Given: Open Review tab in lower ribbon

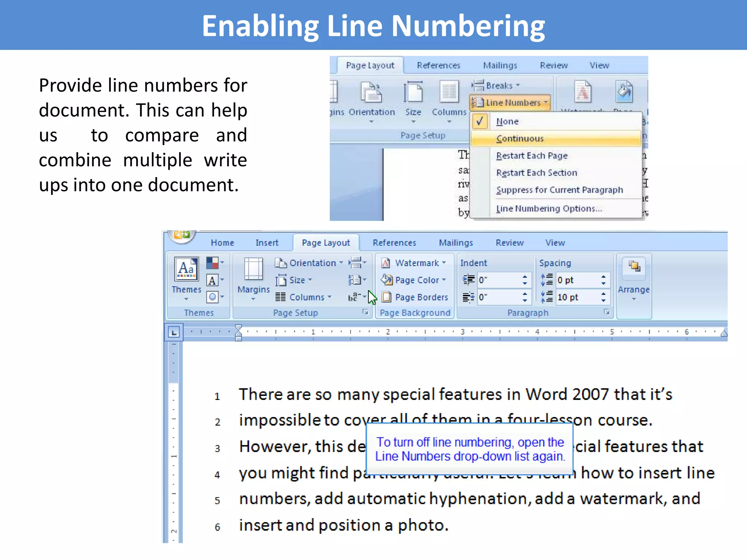Looking at the screenshot, I should pos(510,243).
